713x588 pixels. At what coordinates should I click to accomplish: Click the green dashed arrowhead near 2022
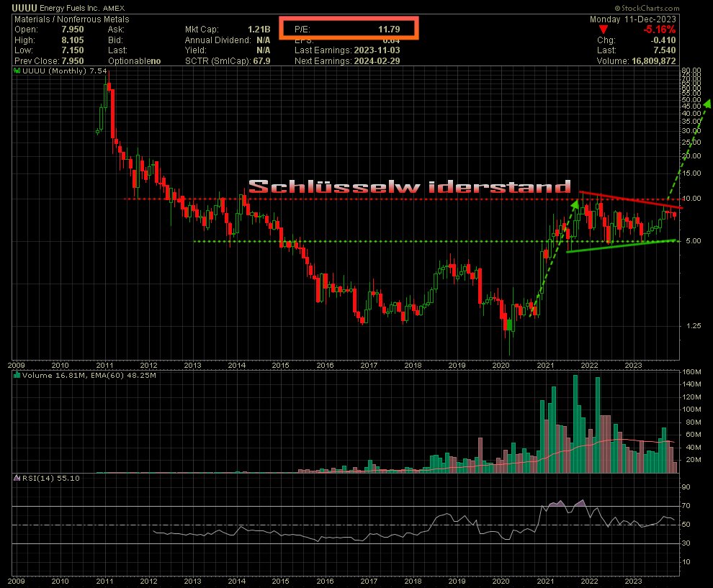576,204
